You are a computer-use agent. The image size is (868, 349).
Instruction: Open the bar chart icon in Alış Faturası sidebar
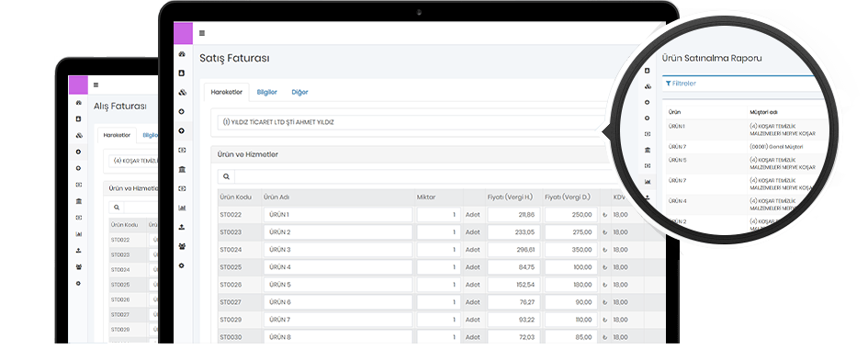(x=79, y=234)
